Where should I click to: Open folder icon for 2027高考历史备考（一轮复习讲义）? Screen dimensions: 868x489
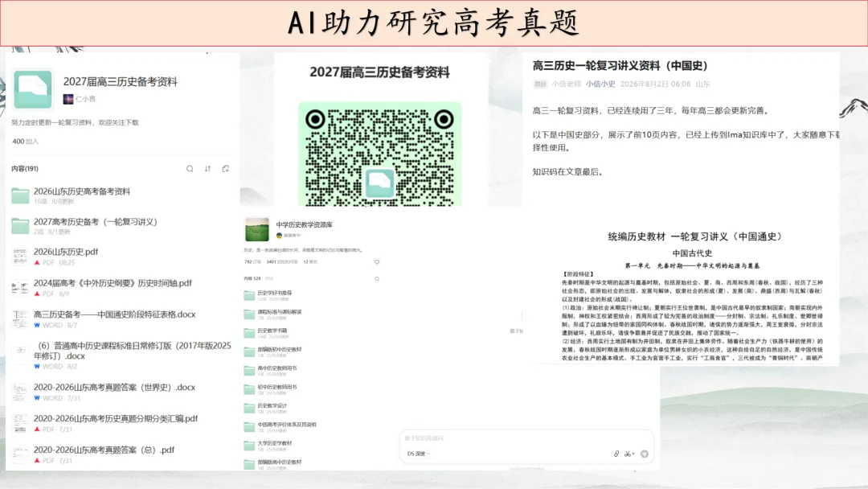(20, 225)
